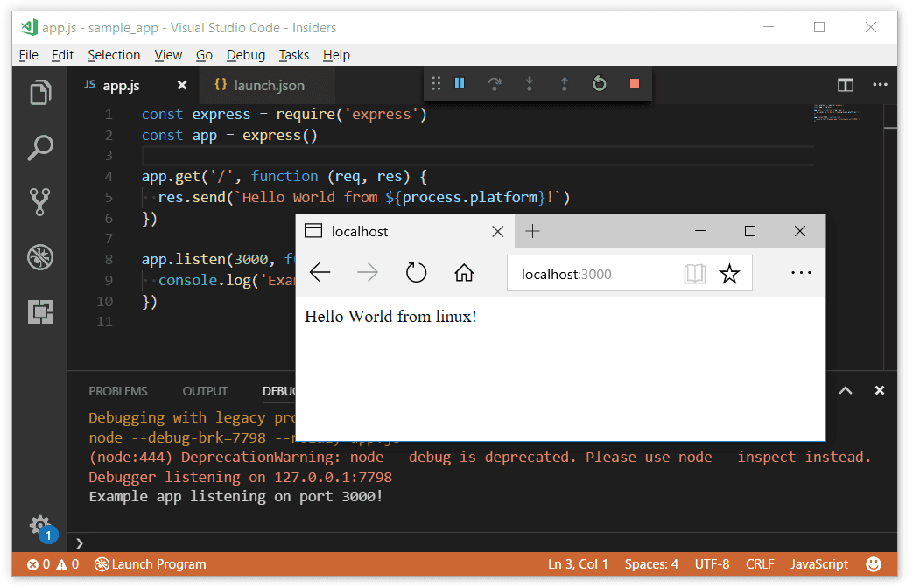This screenshot has width=913, height=588.
Task: Maximize the bottom panel with the chevron
Action: click(846, 391)
